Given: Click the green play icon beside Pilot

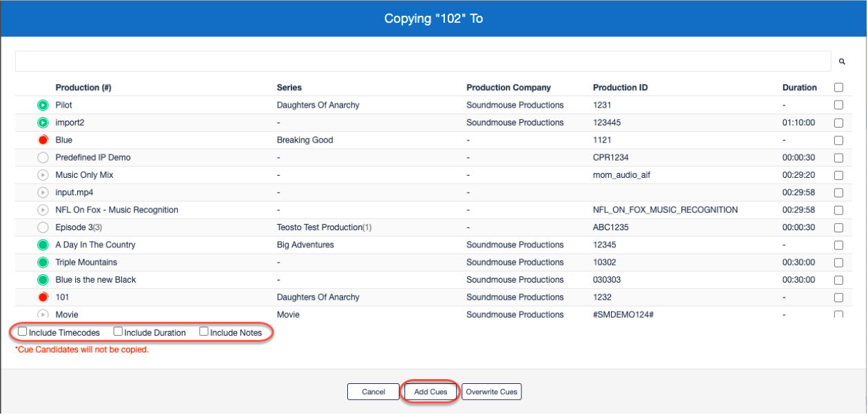Looking at the screenshot, I should coord(43,105).
